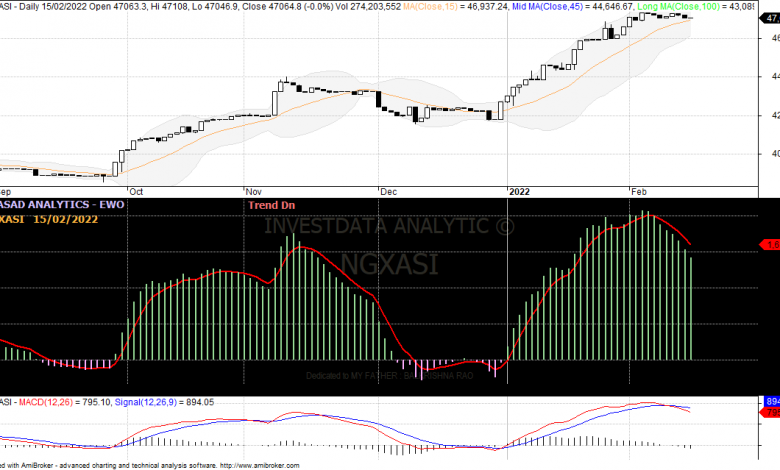Click the black last-price marker on the price axis

pos(770,18)
